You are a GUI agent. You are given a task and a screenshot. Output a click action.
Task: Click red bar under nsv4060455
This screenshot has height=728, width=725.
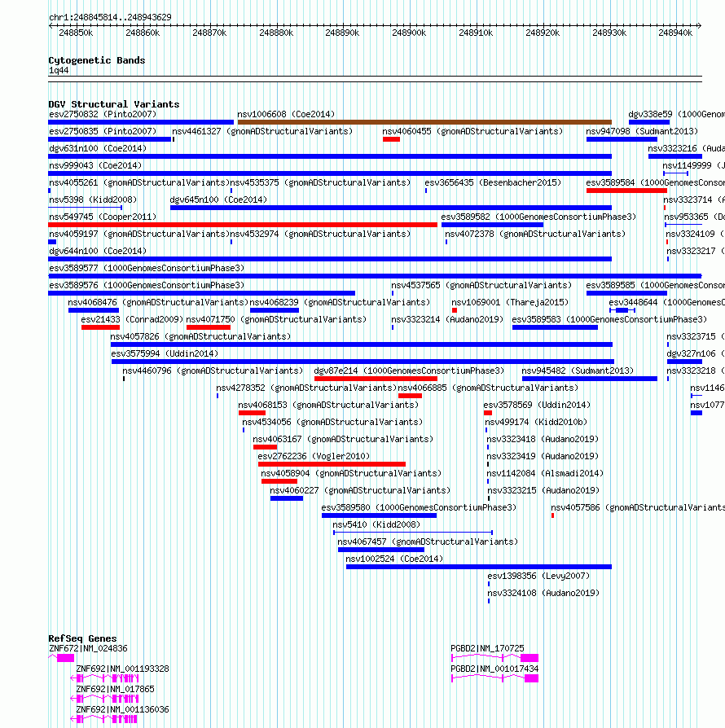pos(392,139)
